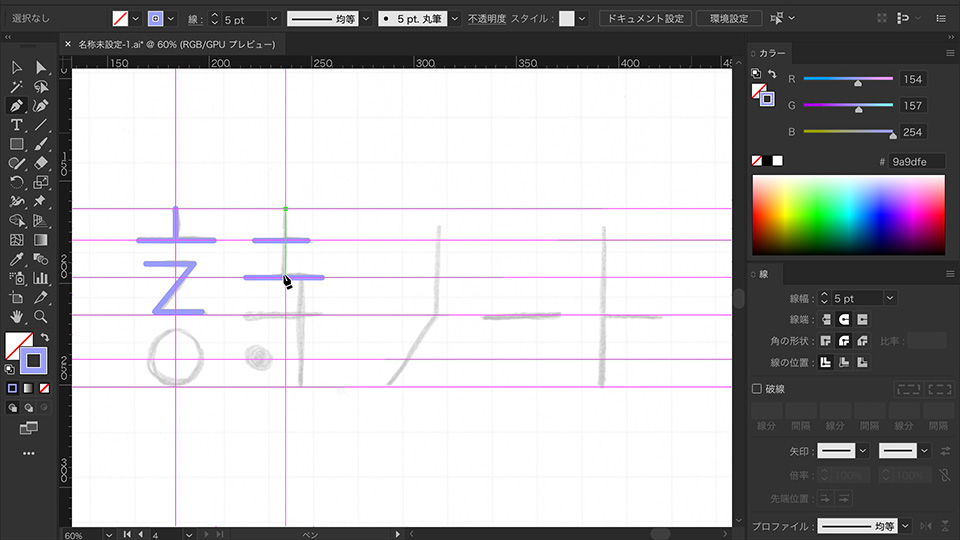Open the 5 pt. 丸筆 brush dropdown
This screenshot has height=540, width=960.
tap(455, 19)
